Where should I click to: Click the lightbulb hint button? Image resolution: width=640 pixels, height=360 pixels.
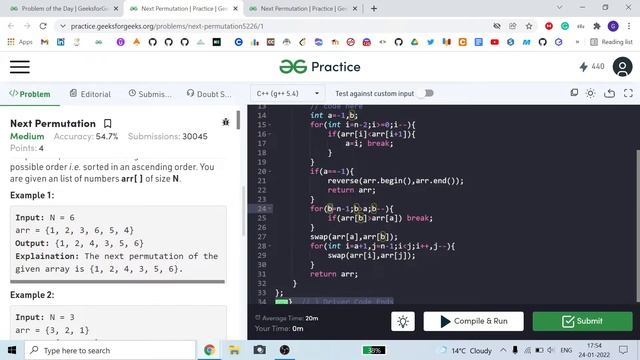click(x=403, y=322)
